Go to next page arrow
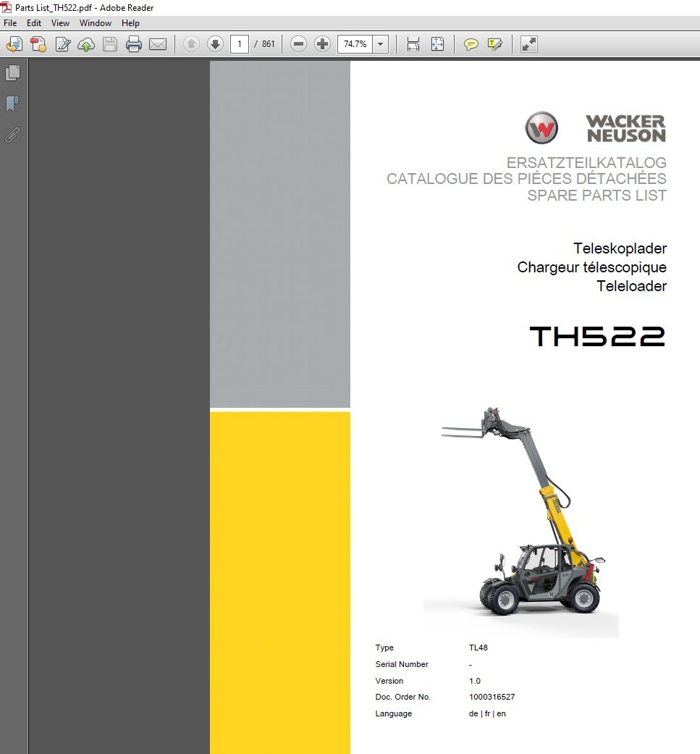This screenshot has height=754, width=700. point(215,44)
